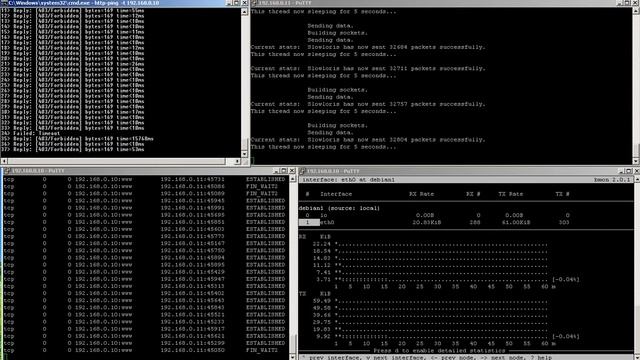Close the cmd.exe http-ping window
The image size is (640, 360).
(244, 3)
